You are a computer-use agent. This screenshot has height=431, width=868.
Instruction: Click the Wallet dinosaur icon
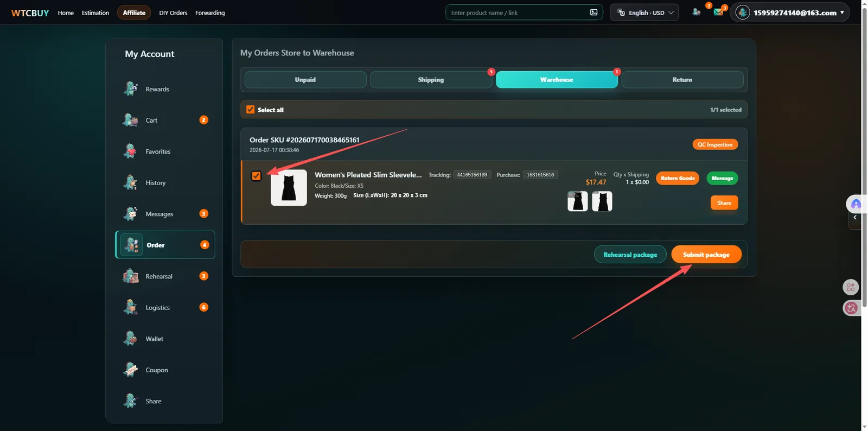click(x=130, y=338)
